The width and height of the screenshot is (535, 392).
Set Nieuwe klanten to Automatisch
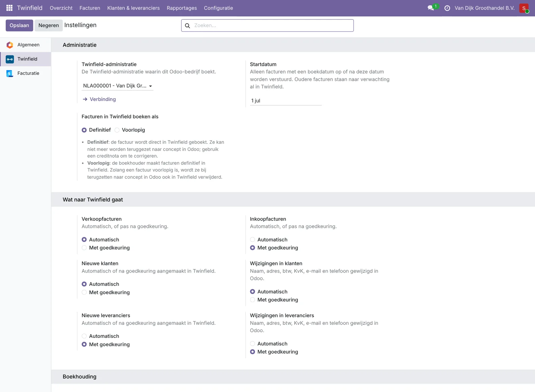tap(84, 284)
